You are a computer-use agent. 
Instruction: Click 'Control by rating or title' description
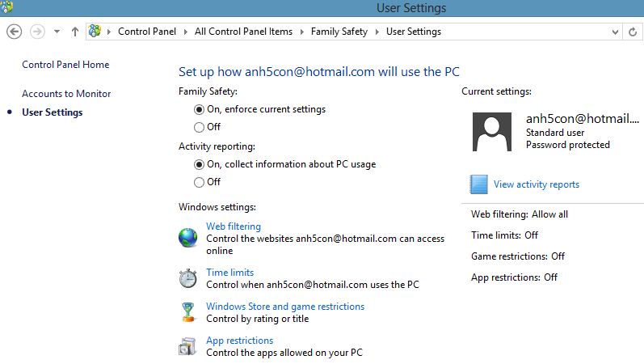coord(258,319)
